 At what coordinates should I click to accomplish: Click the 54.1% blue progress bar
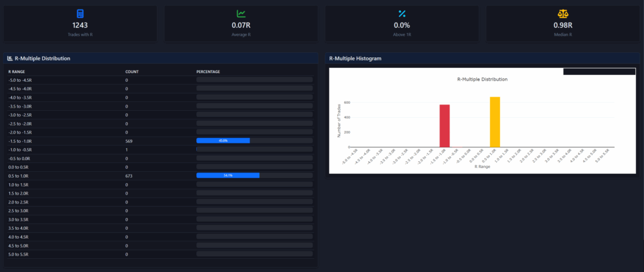pyautogui.click(x=228, y=176)
